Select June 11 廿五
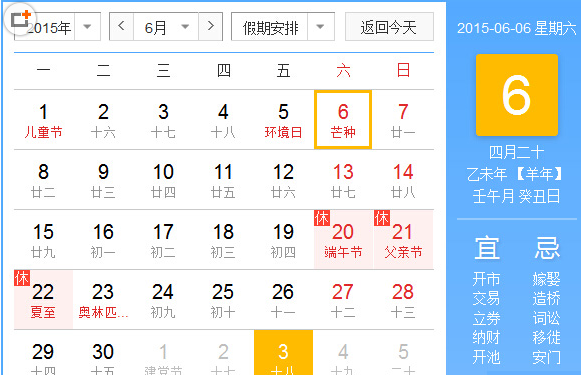The width and height of the screenshot is (582, 375). pyautogui.click(x=223, y=180)
